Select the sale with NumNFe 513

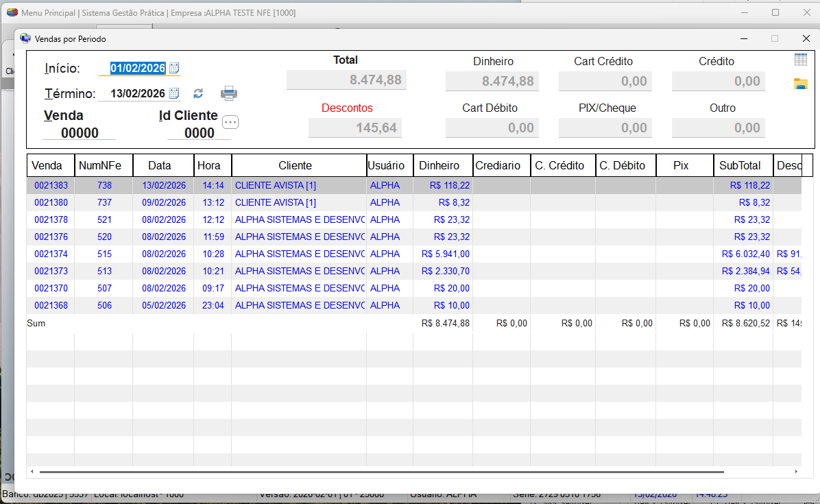[x=104, y=271]
